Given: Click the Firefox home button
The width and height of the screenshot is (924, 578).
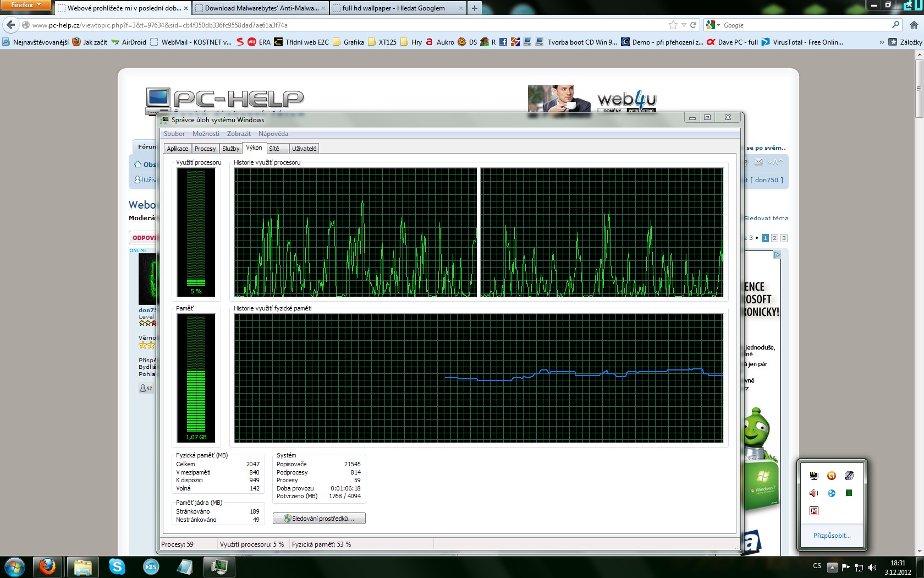Looking at the screenshot, I should (x=914, y=25).
